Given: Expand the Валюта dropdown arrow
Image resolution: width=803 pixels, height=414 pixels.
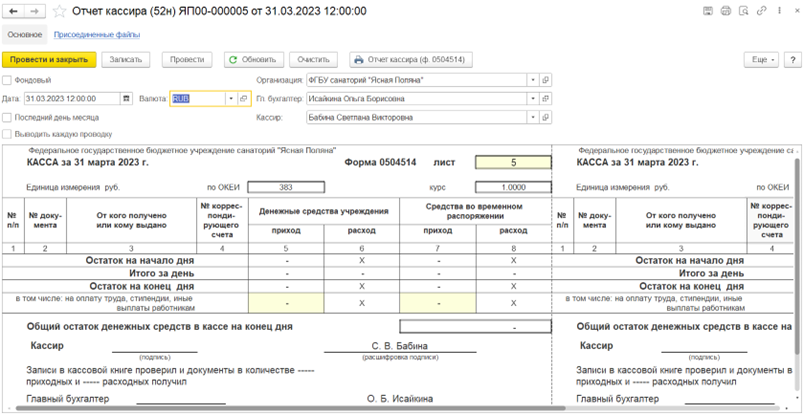Looking at the screenshot, I should [232, 99].
